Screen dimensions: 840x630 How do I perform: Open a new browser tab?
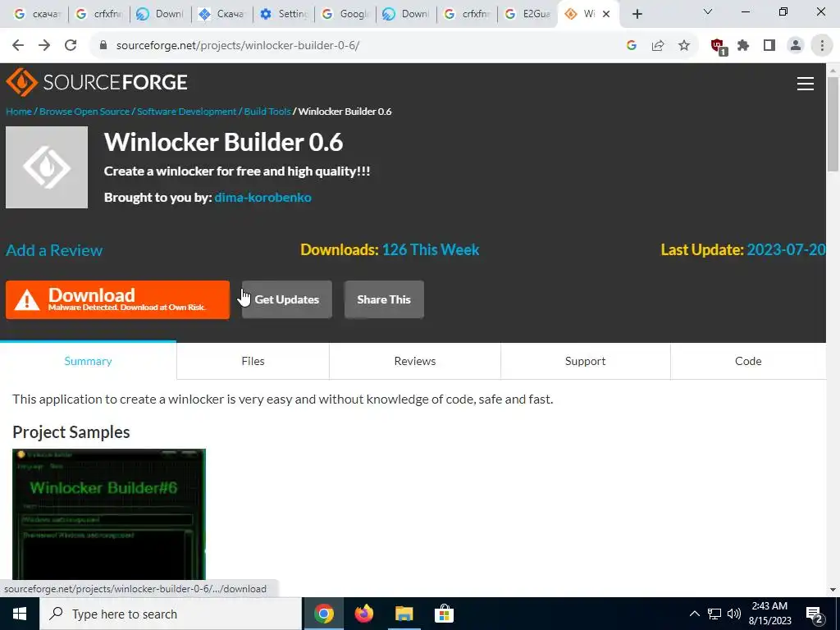(x=637, y=14)
